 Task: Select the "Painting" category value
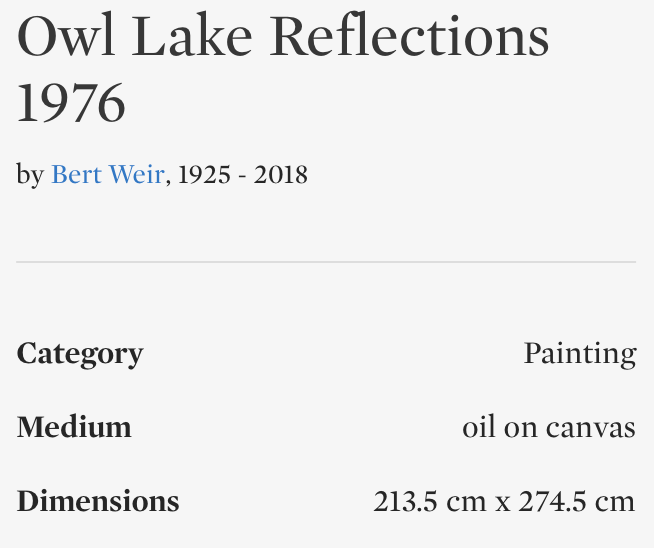tap(580, 354)
